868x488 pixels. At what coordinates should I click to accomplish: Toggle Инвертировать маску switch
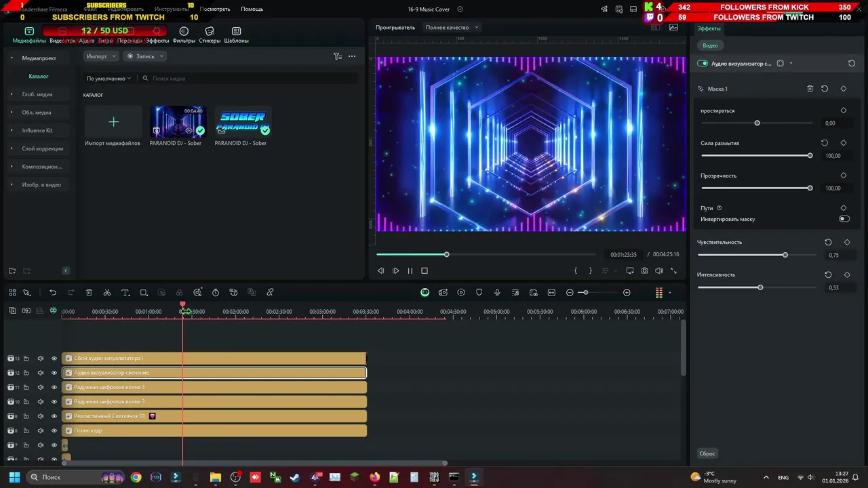click(844, 219)
